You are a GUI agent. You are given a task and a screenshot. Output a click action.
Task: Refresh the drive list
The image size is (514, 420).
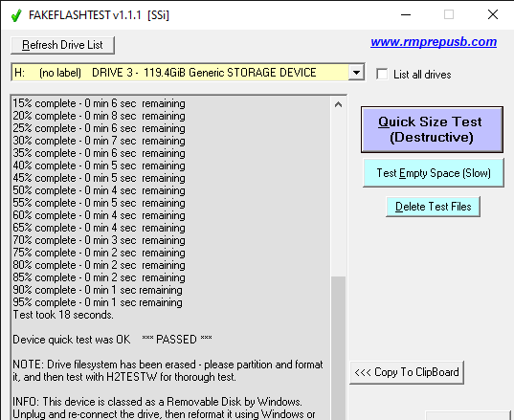click(x=62, y=45)
